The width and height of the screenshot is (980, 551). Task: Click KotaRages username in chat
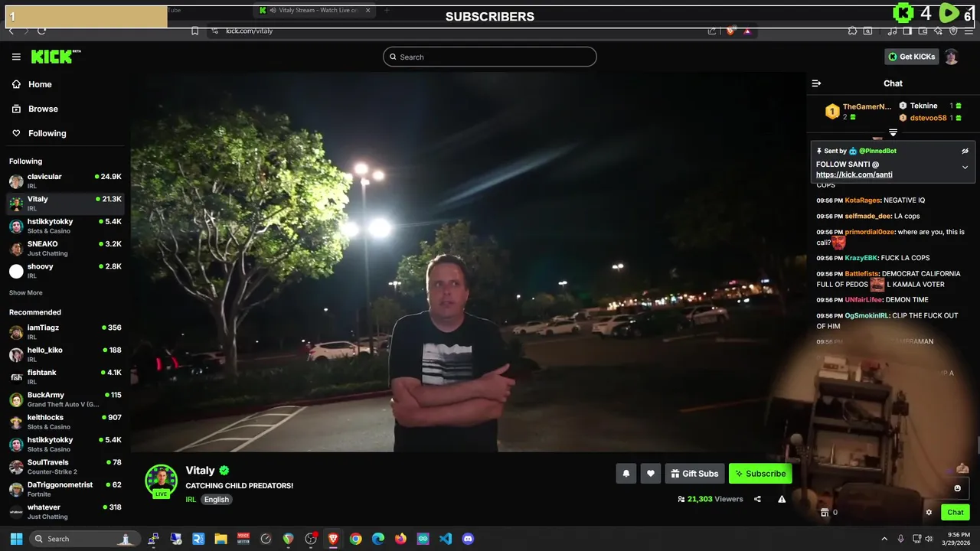862,201
